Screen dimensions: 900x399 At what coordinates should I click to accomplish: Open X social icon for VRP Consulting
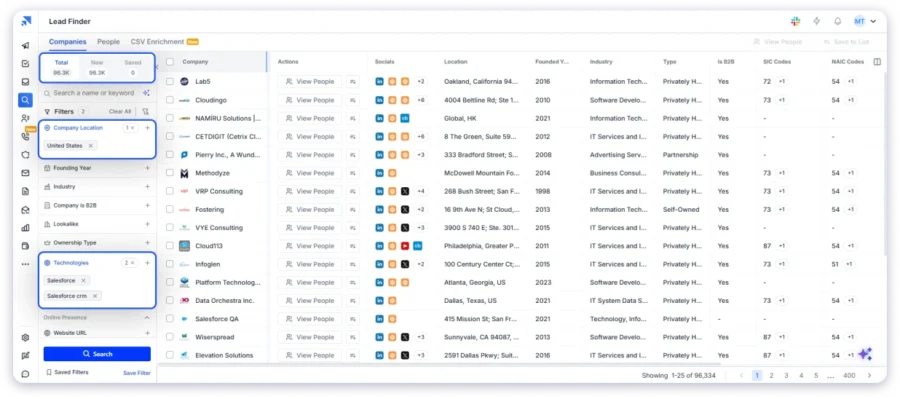[x=405, y=191]
